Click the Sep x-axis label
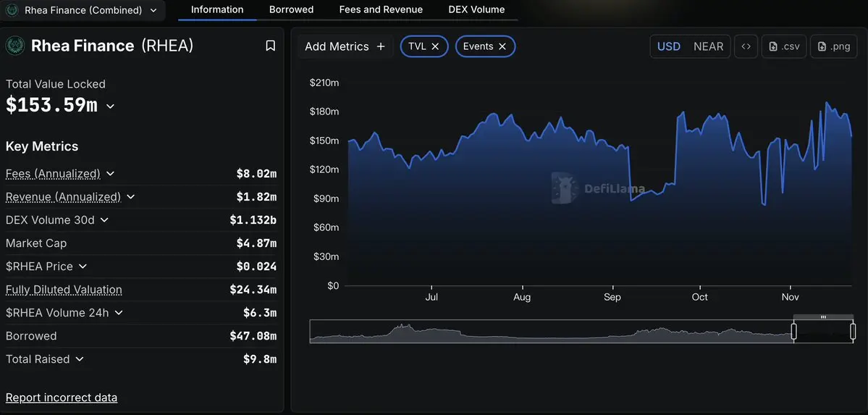Screen dimensions: 868x415 612,298
